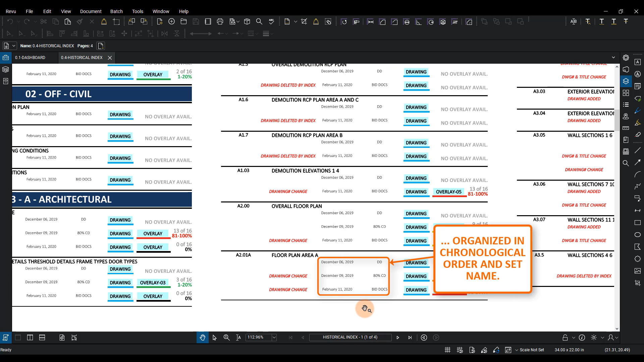
Task: Expand the zoom percentage dropdown
Action: tap(274, 338)
